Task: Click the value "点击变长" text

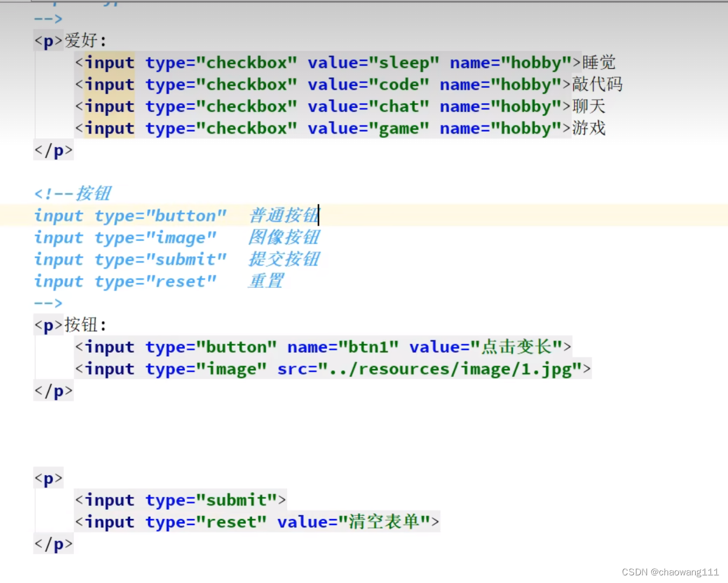Action: pos(519,347)
